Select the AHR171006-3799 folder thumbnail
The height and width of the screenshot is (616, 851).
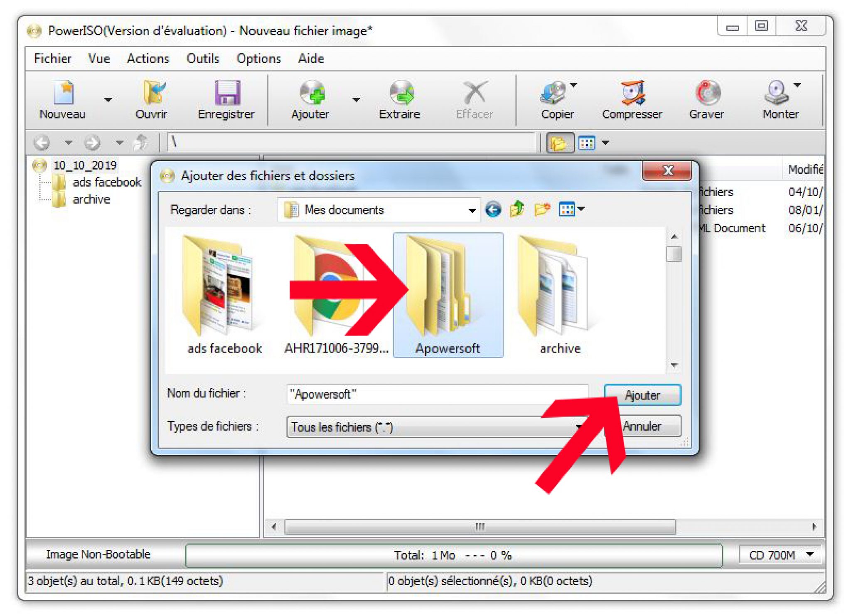click(337, 295)
